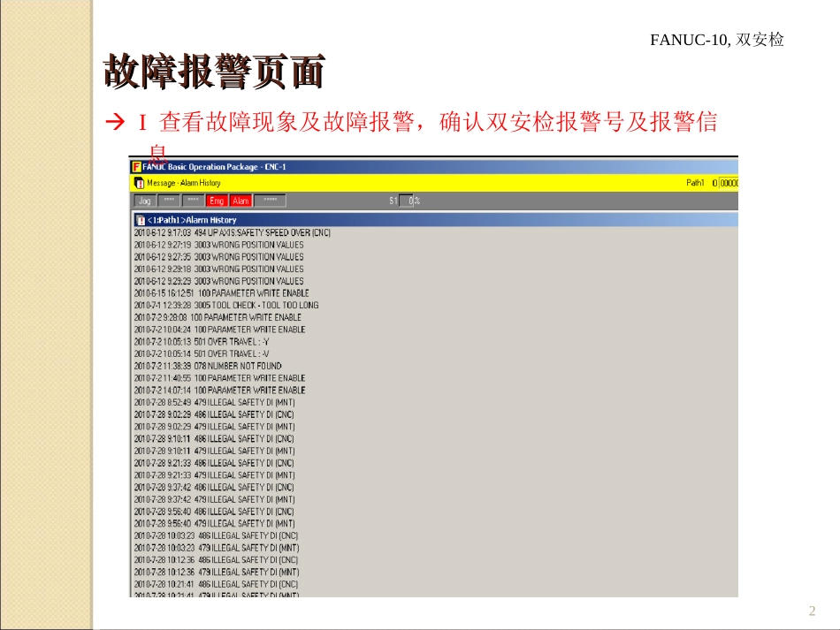Select the 9:17:03 494 UP AXIS SAFETY SPEED OVER row
Screen dimensions: 840x630
click(x=232, y=233)
